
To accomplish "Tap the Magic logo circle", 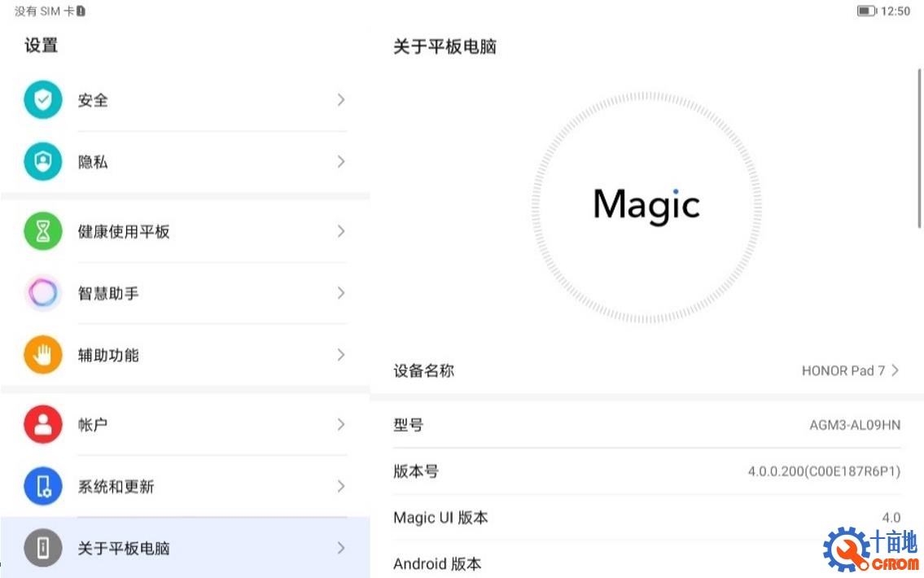I will pos(646,207).
